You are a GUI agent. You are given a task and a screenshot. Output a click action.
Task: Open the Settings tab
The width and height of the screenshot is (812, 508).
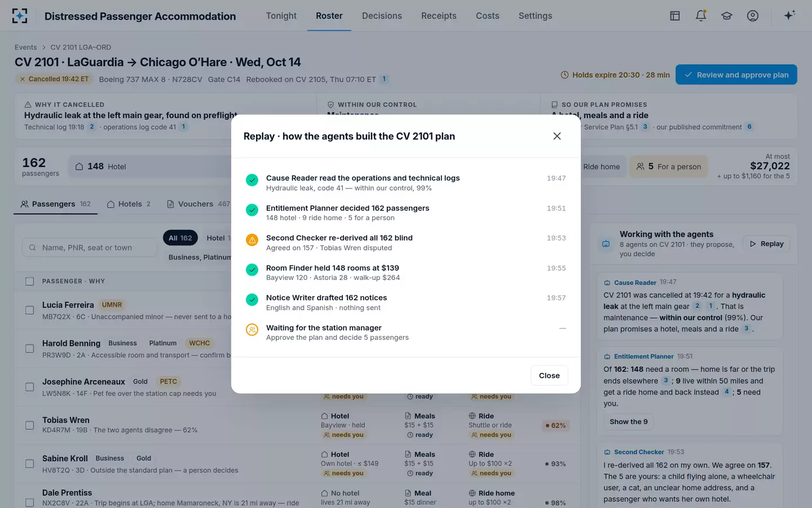[x=535, y=16]
